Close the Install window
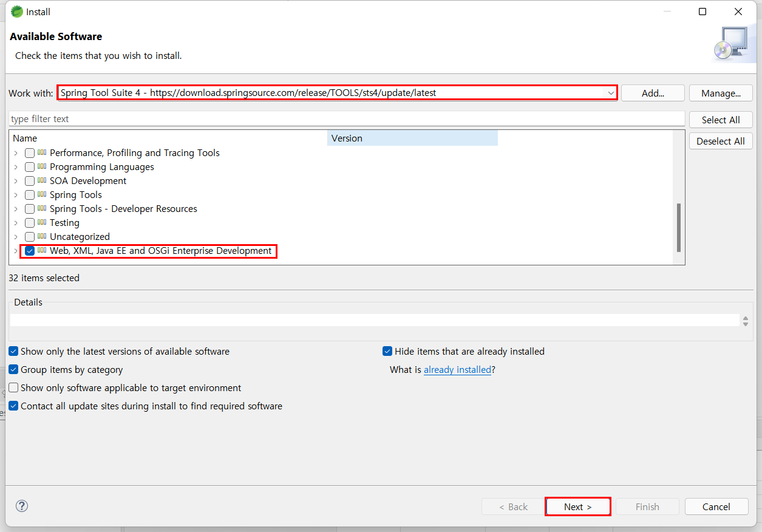762x532 pixels. coord(738,12)
